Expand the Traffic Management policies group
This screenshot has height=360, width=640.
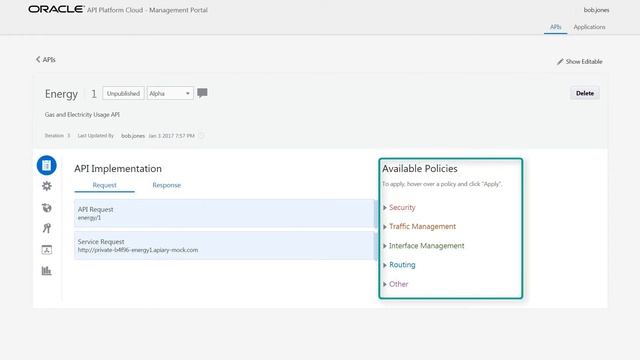419,227
